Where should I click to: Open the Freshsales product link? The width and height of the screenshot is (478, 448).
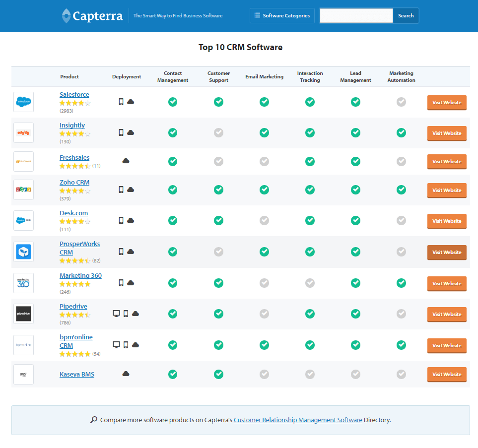(74, 158)
